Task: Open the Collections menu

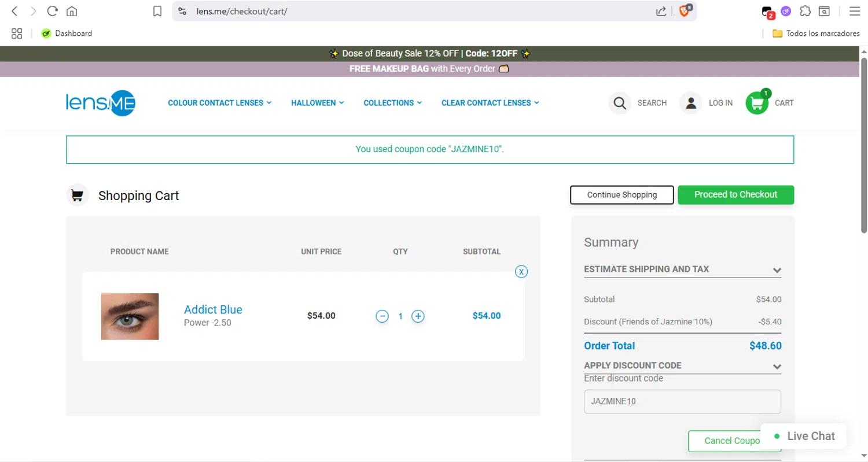Action: click(393, 103)
